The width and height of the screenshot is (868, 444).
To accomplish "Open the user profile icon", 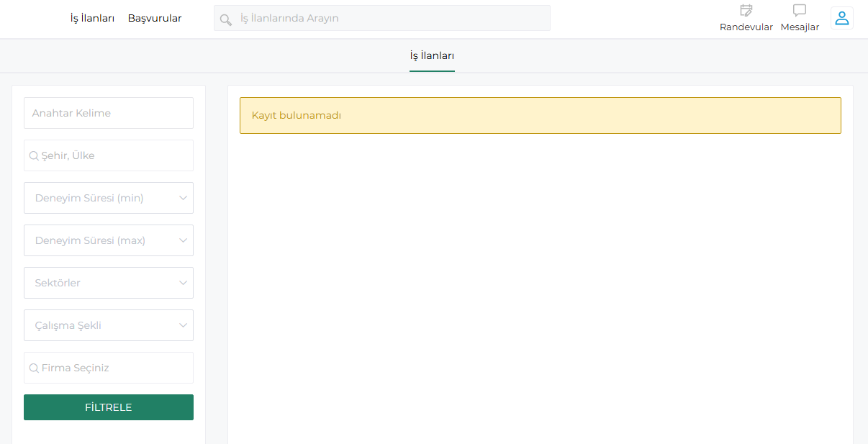I will [x=842, y=18].
